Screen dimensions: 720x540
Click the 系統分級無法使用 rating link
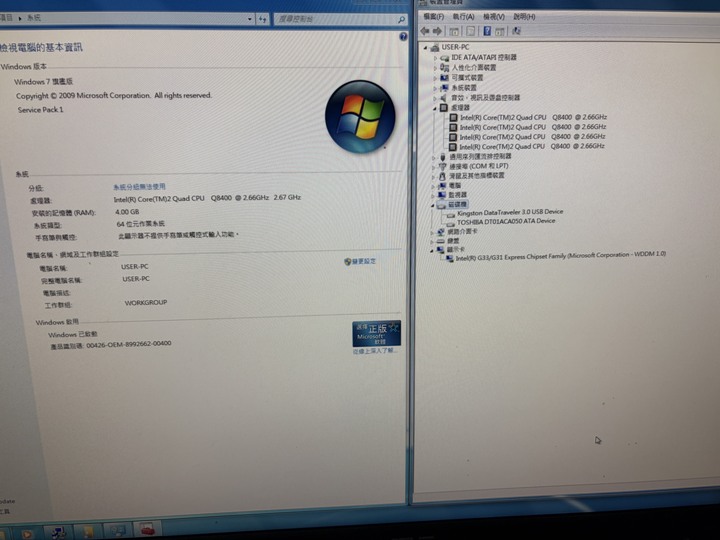139,187
